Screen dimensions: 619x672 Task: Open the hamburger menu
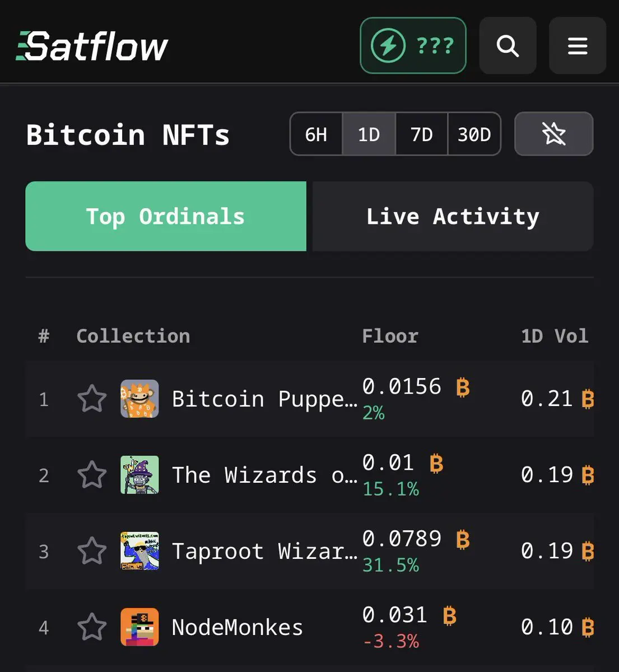577,45
